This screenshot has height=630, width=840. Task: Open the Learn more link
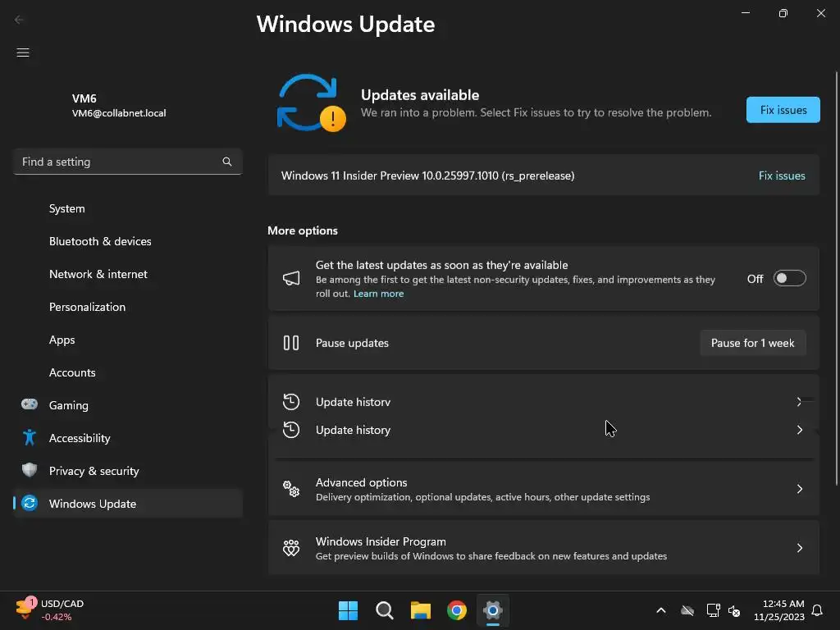[378, 294]
